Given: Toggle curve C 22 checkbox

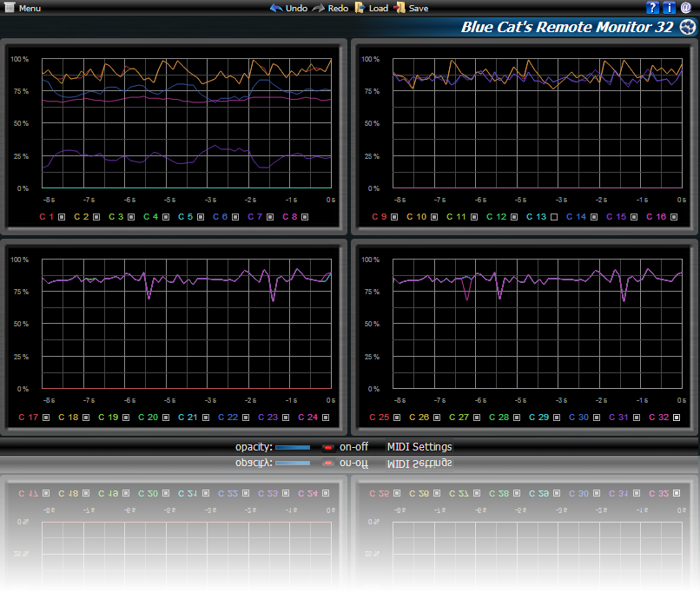Looking at the screenshot, I should 246,418.
